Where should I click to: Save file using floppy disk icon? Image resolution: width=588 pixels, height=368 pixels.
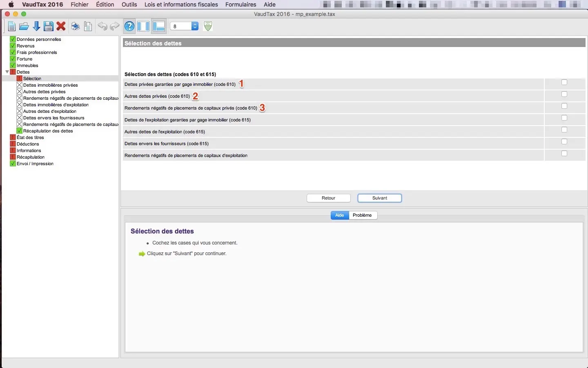pyautogui.click(x=49, y=27)
